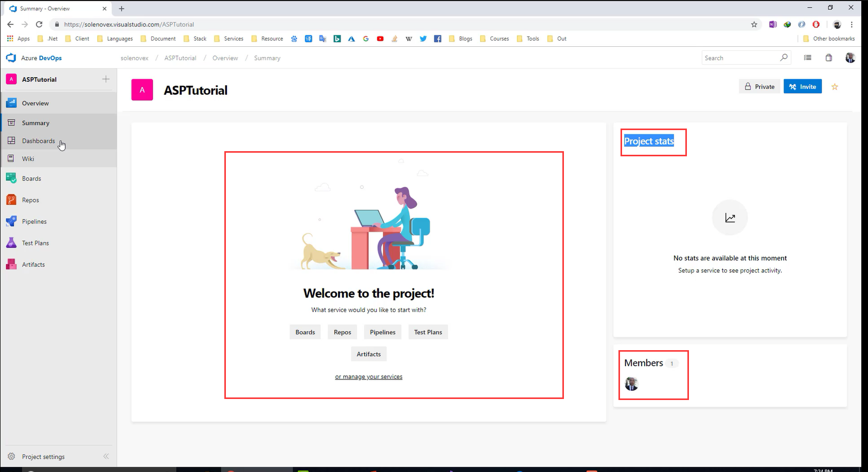Open the Wiki page
The height and width of the screenshot is (472, 868).
coord(59,159)
